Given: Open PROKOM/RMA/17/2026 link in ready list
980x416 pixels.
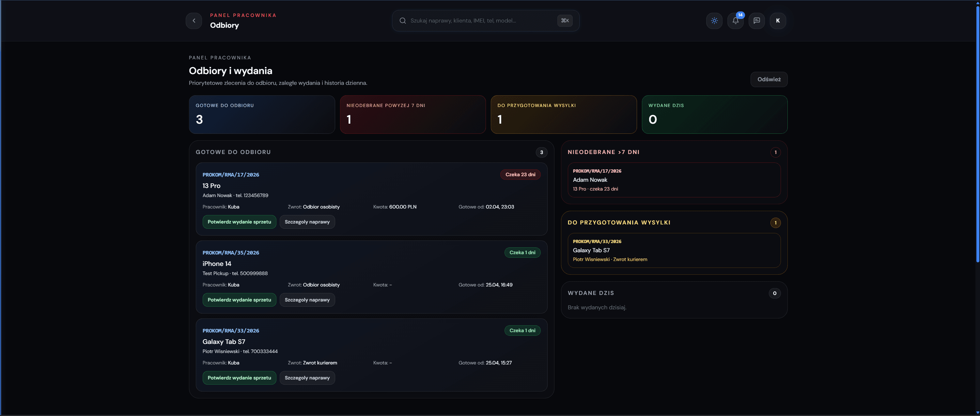Looking at the screenshot, I should coord(230,175).
